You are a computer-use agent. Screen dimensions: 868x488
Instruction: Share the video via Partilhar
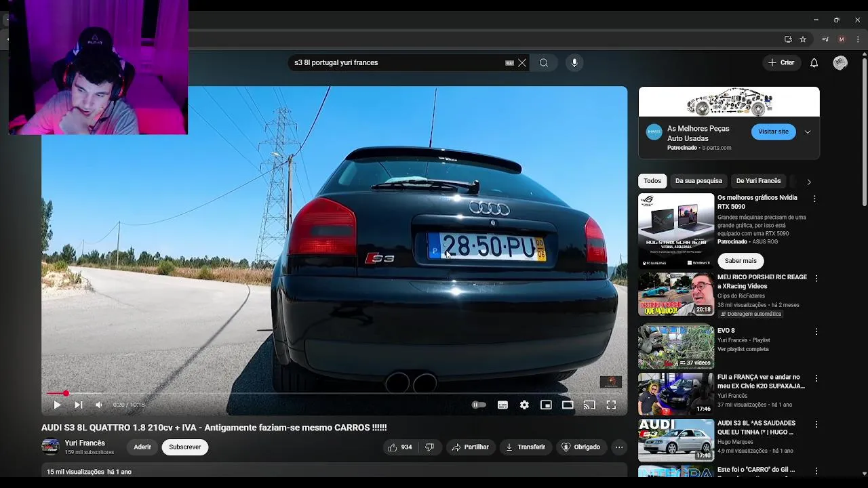[x=470, y=447]
